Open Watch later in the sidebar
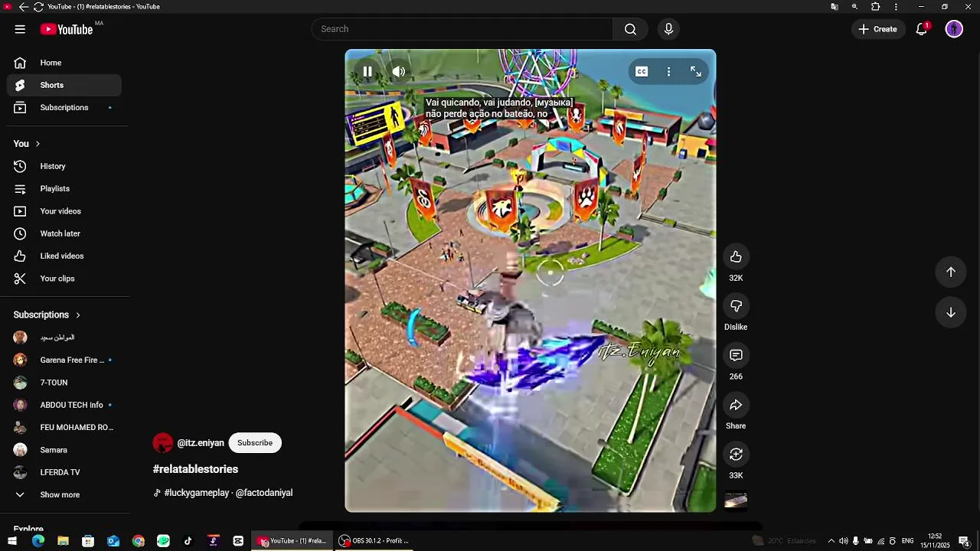 (64, 233)
